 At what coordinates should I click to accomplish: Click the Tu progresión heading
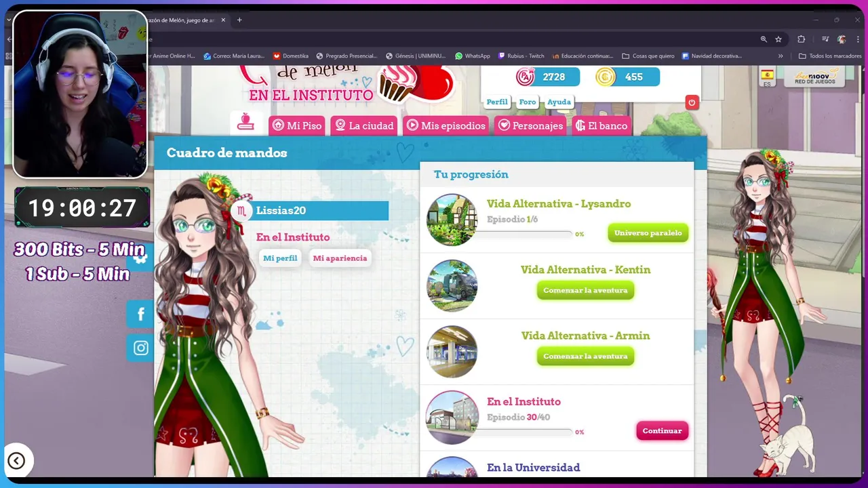(471, 175)
